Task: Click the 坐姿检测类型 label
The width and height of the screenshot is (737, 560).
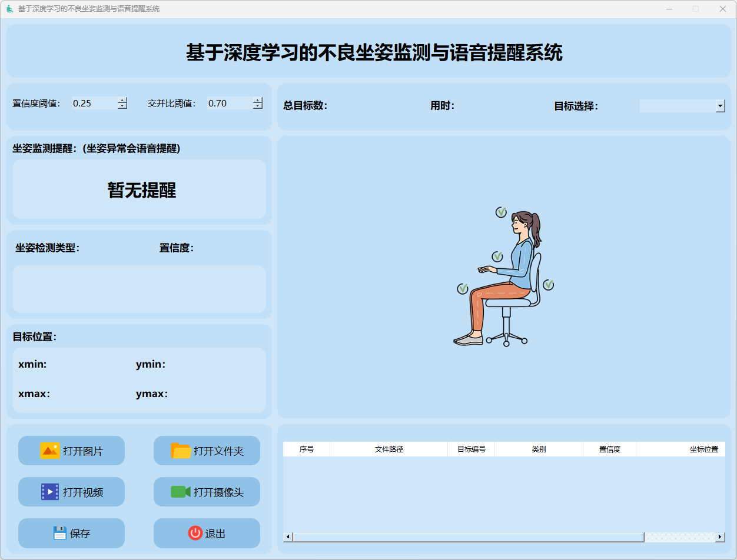Action: tap(47, 248)
